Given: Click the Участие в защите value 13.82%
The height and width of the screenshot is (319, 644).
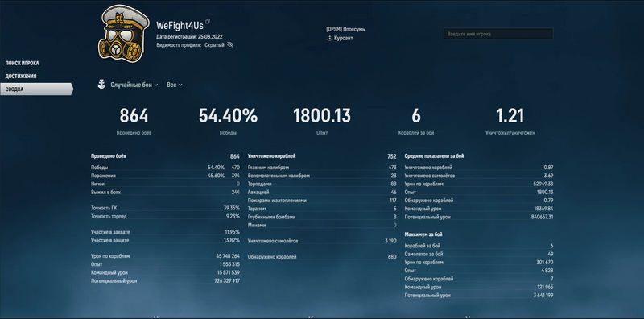Looking at the screenshot, I should click(x=232, y=241).
